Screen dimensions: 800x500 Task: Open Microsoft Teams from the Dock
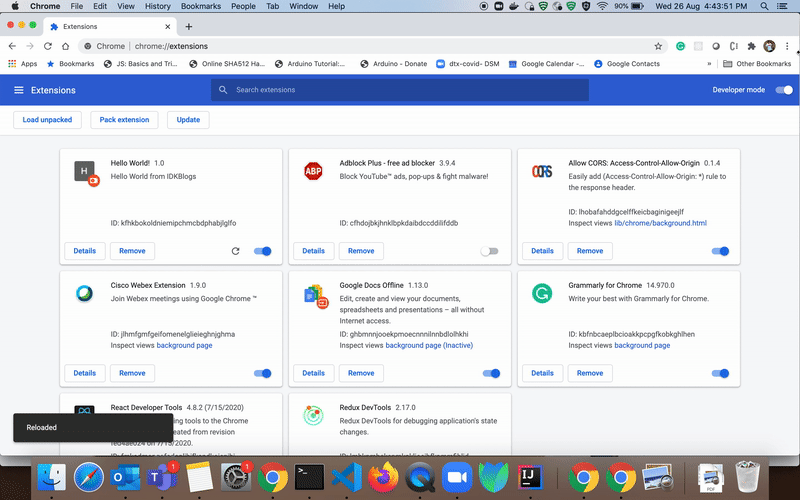(162, 478)
